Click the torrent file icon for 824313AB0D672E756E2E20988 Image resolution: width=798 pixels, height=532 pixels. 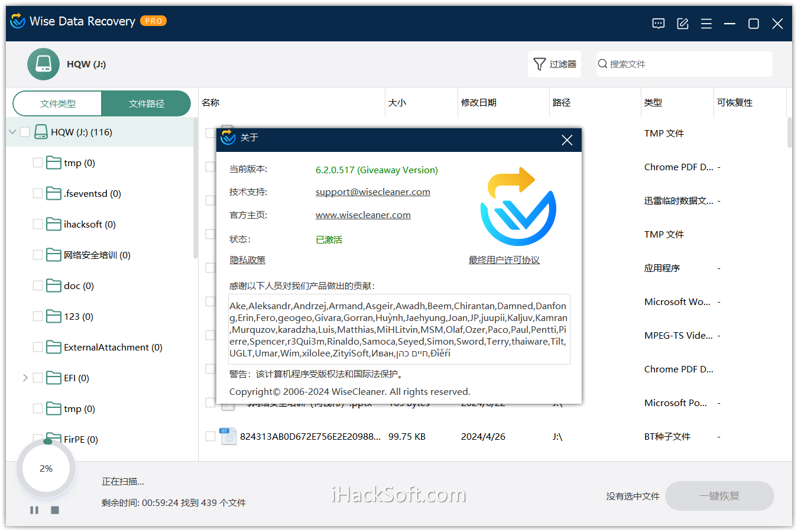click(228, 436)
